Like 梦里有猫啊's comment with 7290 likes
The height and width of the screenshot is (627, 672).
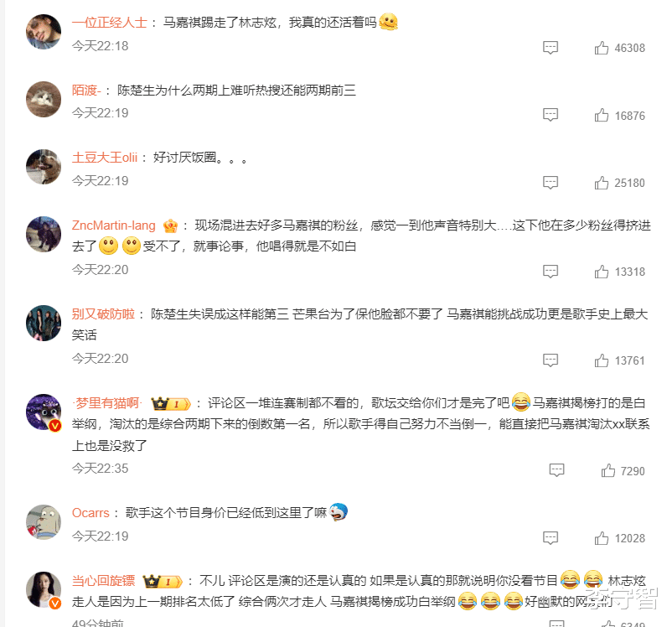point(607,470)
